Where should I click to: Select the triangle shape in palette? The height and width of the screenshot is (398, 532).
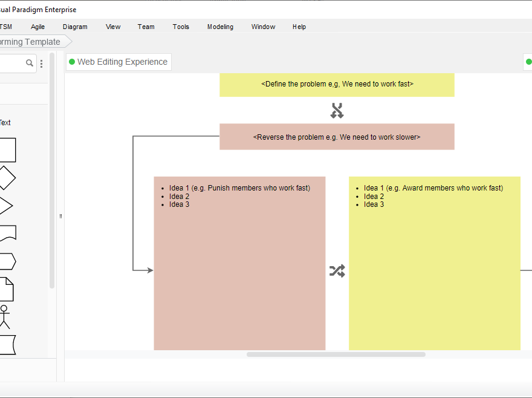5,206
